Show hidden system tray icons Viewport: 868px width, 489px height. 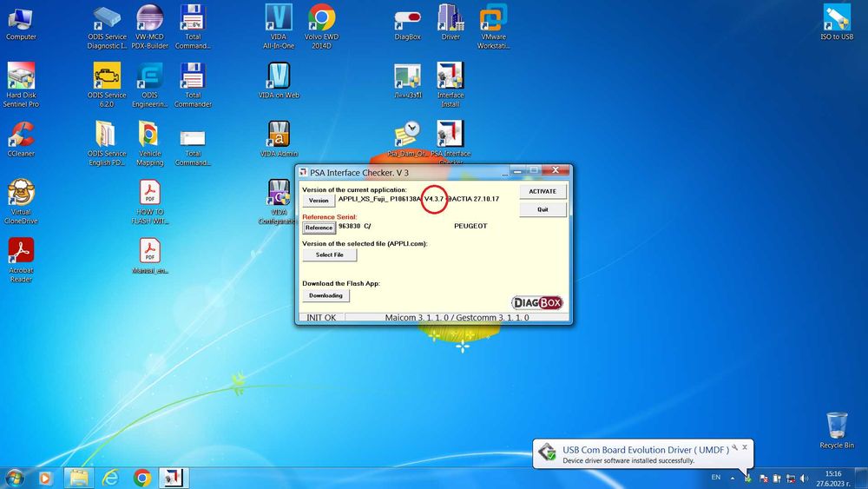click(733, 478)
